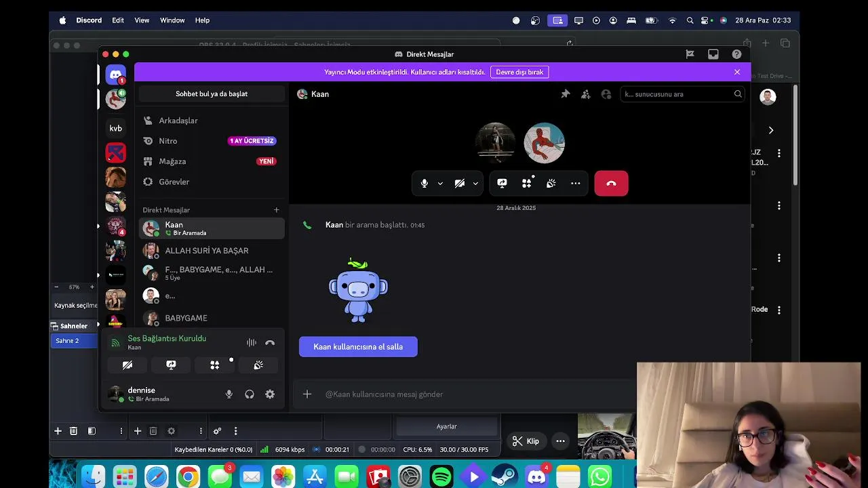Open Discord user settings gear
Viewport: 868px width, 488px height.
pyautogui.click(x=270, y=394)
